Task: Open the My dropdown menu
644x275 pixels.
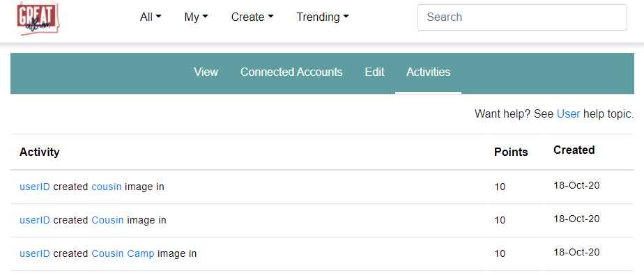Action: 197,17
